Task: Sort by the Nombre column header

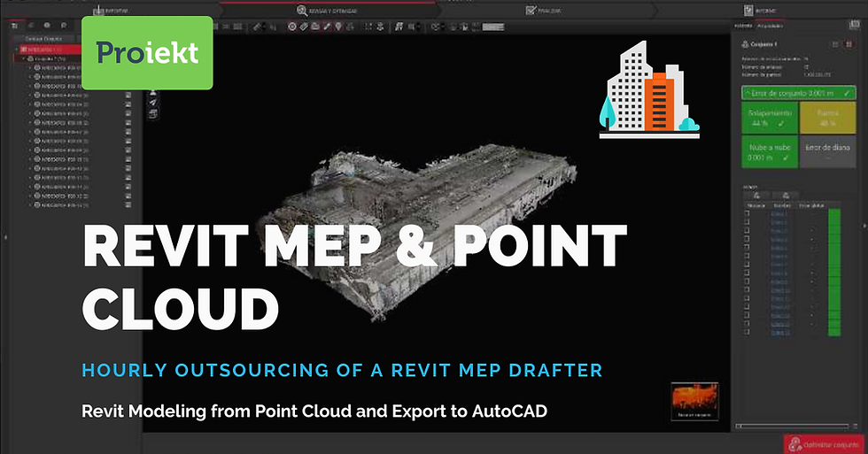Action: point(781,205)
